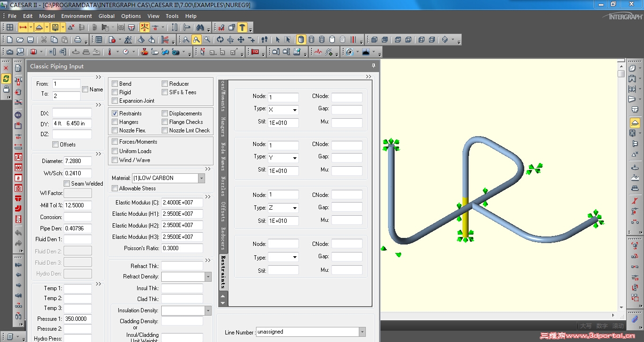Viewport: 644px width, 342px height.
Task: Open the File menu
Action: click(12, 16)
